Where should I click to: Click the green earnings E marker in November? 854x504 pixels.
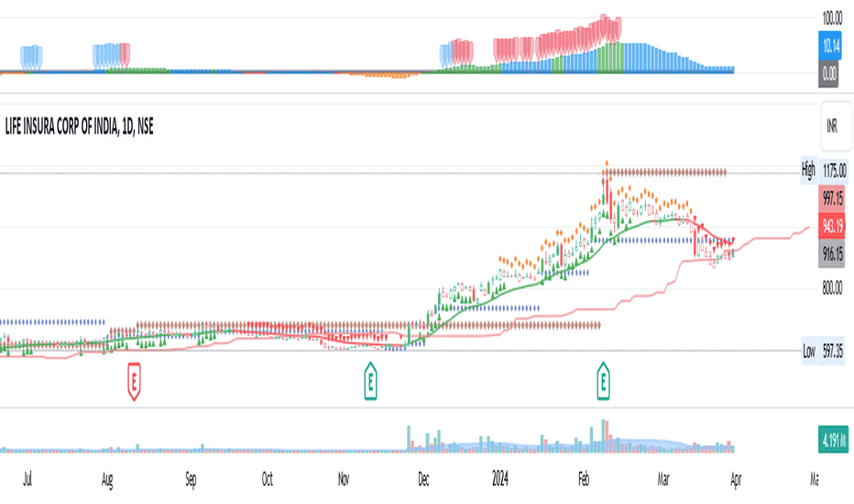click(370, 381)
